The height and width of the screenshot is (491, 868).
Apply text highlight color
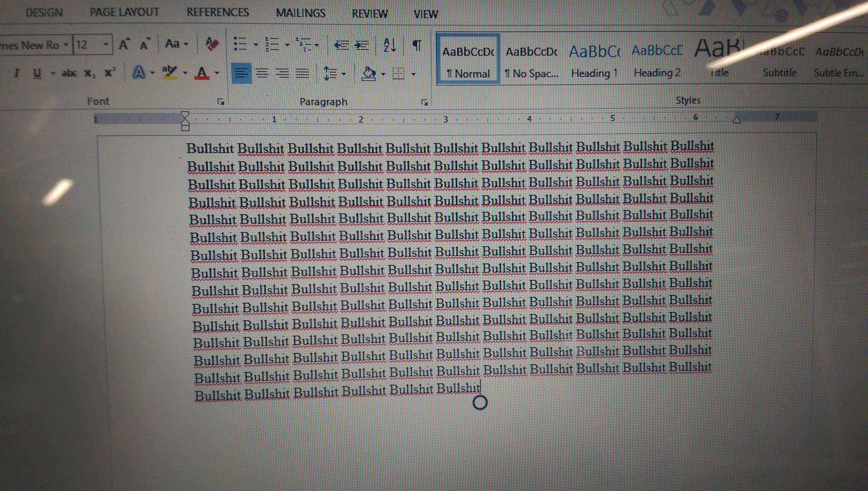tap(170, 72)
